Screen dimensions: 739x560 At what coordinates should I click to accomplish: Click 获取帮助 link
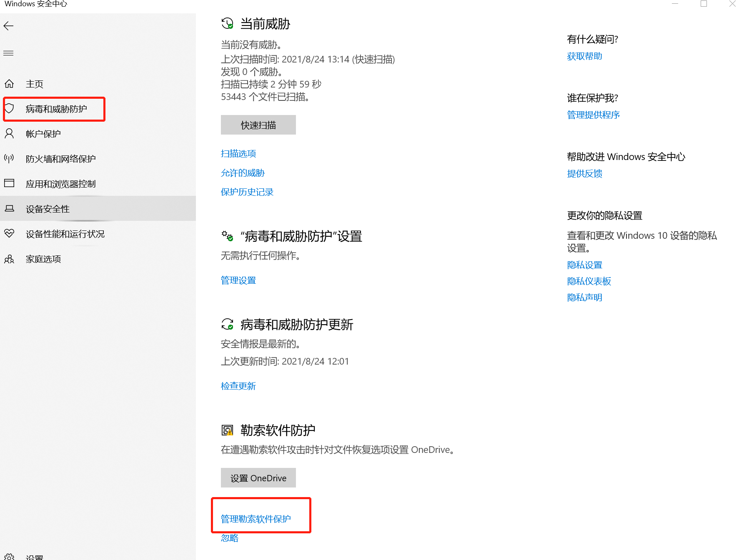coord(584,56)
